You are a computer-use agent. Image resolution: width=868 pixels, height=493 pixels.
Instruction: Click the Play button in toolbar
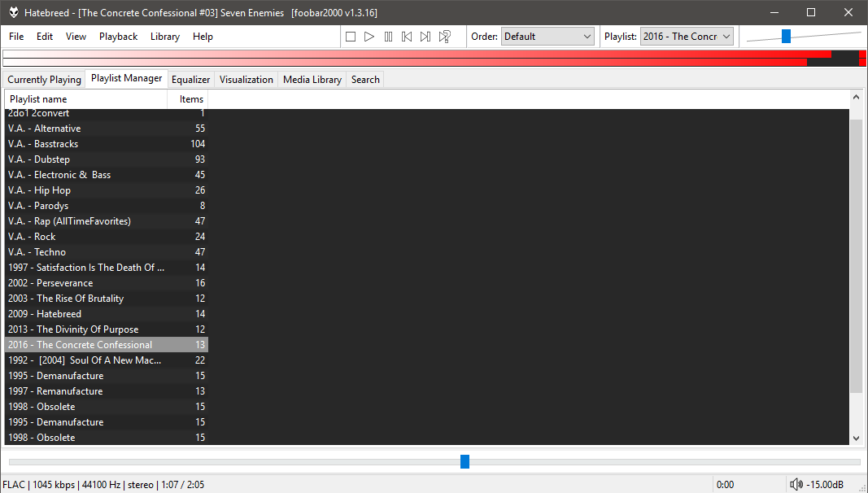[369, 37]
